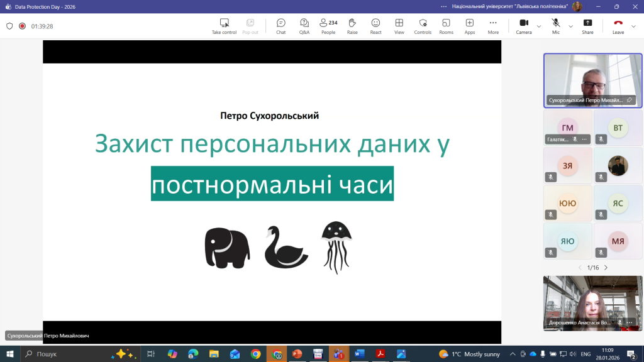Toggle the Camera on or off

pyautogui.click(x=523, y=26)
